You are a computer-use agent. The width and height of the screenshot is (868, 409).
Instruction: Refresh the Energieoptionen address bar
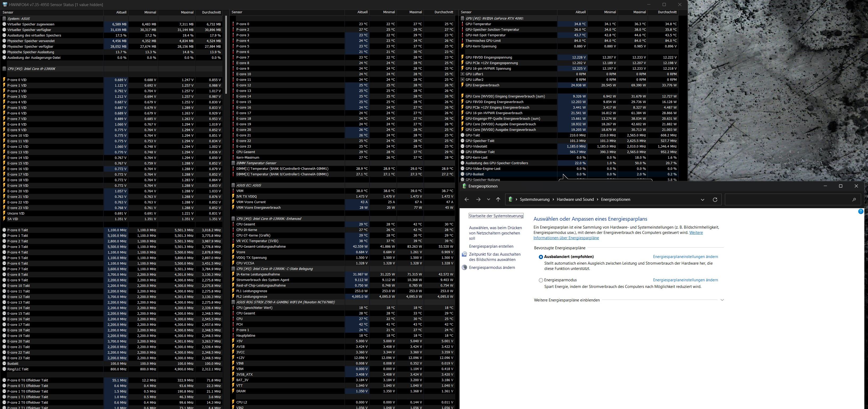tap(715, 199)
